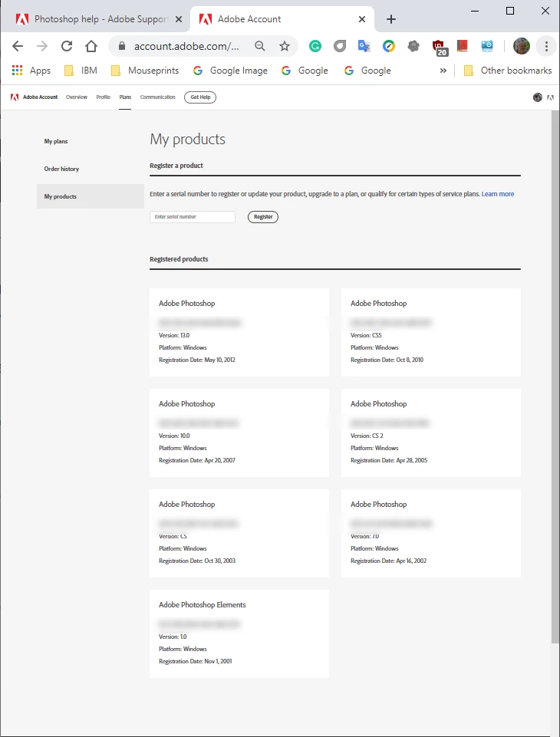The image size is (560, 737).
Task: Click the Version: CS 2 text
Action: [x=367, y=436]
